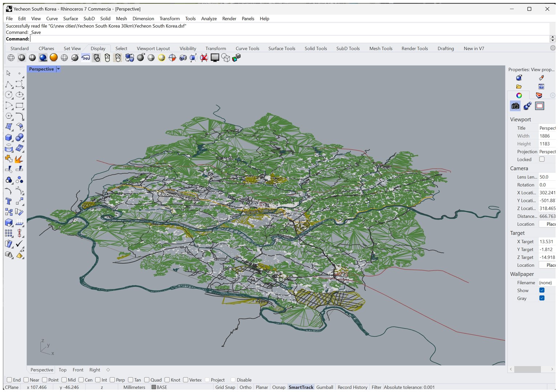Viewport: 558px width, 392px height.
Task: Toggle Gumball in the status bar
Action: (324, 387)
